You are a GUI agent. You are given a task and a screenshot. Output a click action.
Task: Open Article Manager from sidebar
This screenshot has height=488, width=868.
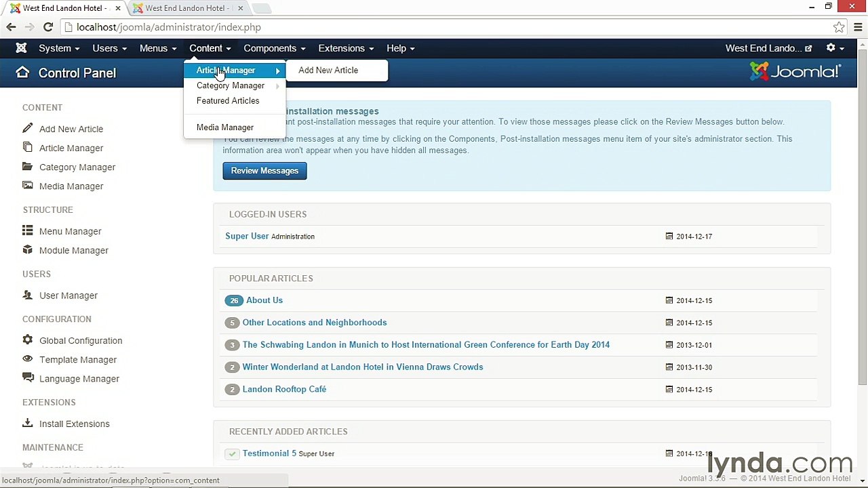pyautogui.click(x=71, y=148)
